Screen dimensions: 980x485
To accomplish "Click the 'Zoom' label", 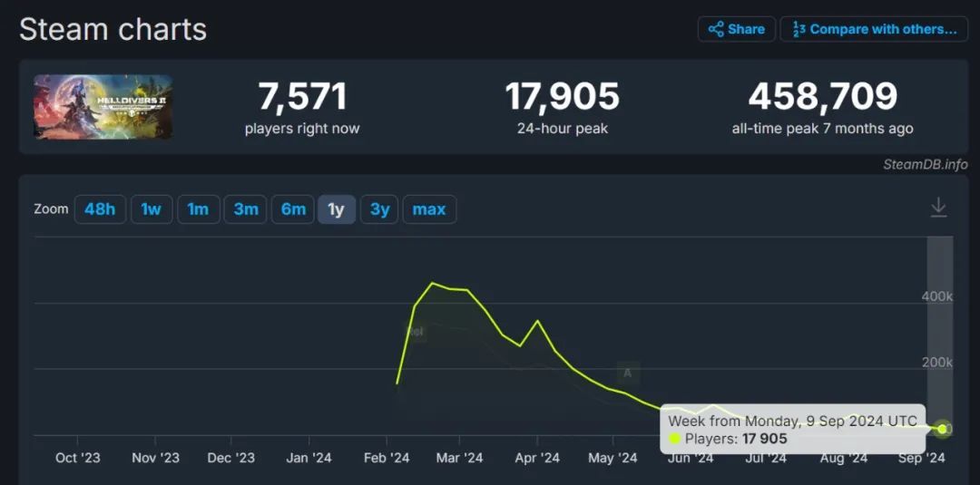I will (x=51, y=209).
